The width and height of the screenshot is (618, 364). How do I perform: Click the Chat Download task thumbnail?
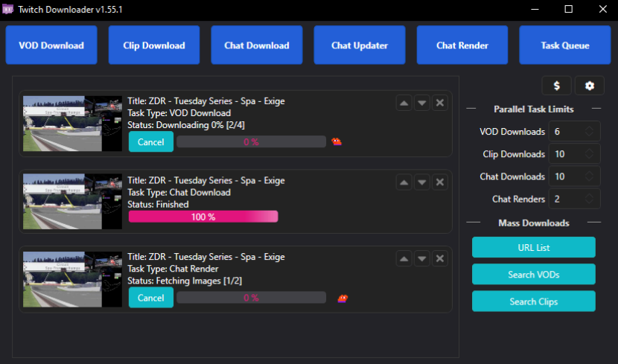click(72, 201)
